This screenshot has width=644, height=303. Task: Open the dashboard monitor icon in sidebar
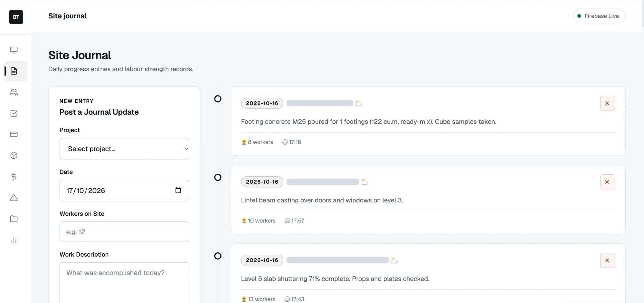14,50
